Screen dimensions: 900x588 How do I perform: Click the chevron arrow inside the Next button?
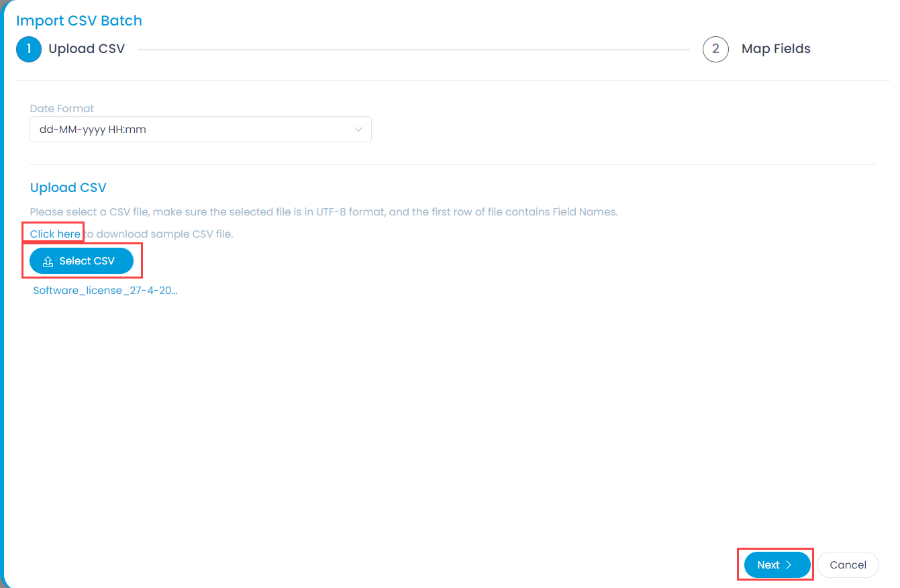(789, 565)
